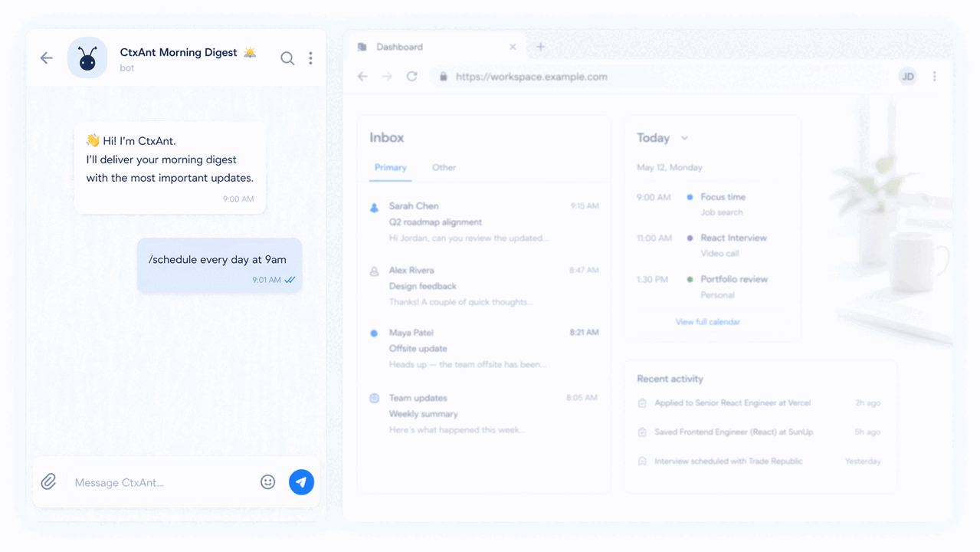This screenshot has height=552, width=980.
Task: Open Maya Patel's Offsite update email
Action: tap(483, 349)
